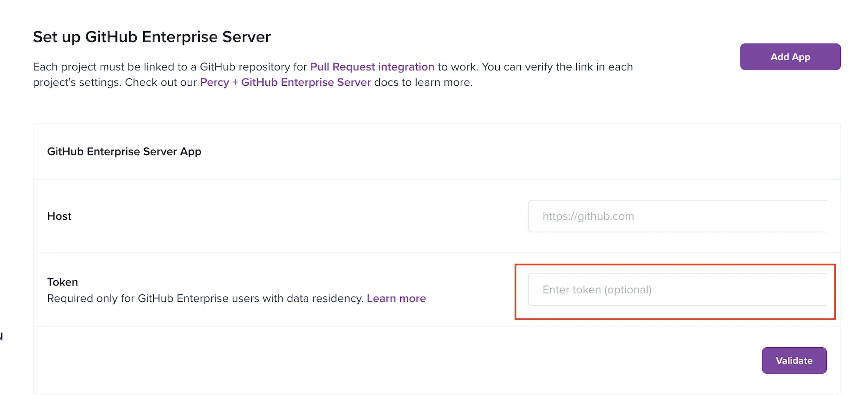
Task: Click the Enter token (optional) placeholder text
Action: (x=596, y=290)
